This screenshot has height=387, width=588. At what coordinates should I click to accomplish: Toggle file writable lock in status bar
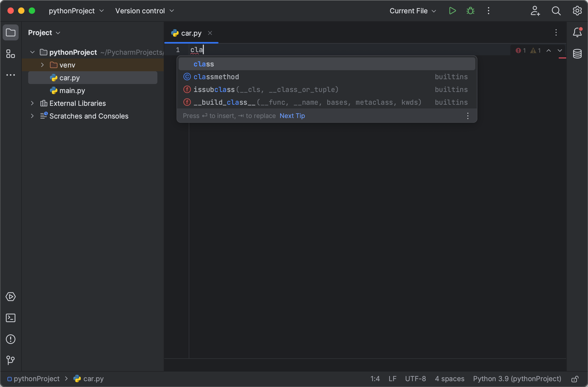point(575,378)
